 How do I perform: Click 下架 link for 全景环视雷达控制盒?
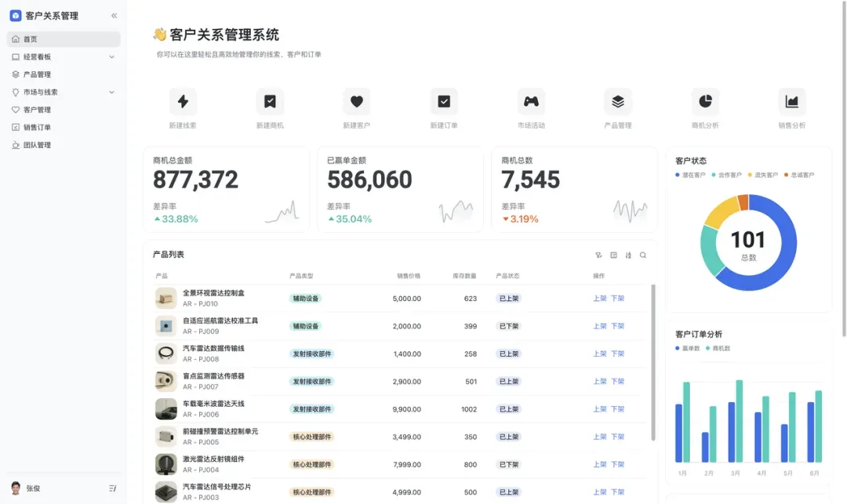[x=618, y=299]
